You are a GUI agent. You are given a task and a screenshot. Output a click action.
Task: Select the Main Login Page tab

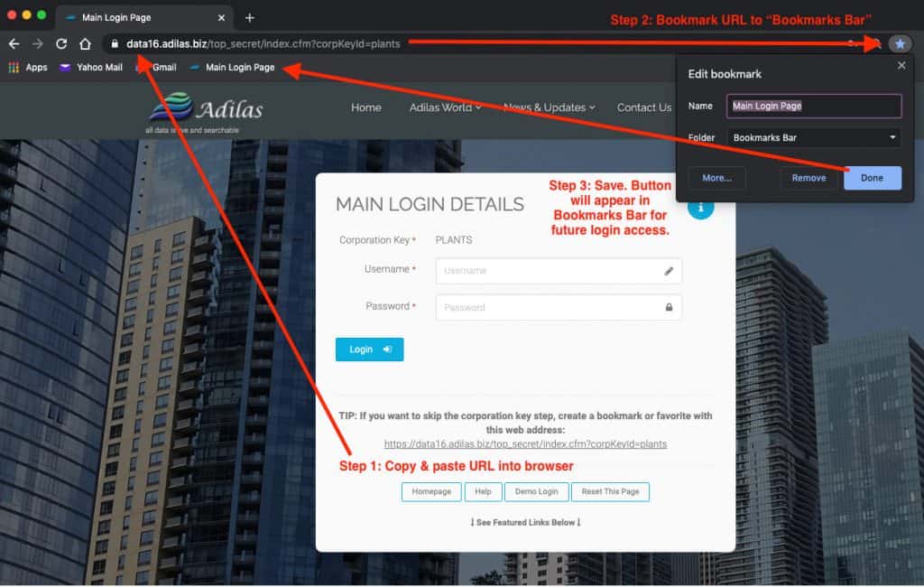[x=143, y=18]
